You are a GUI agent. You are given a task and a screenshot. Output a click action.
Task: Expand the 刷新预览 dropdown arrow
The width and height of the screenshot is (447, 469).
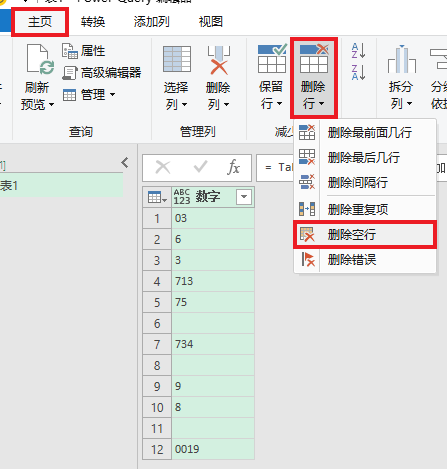click(x=51, y=105)
